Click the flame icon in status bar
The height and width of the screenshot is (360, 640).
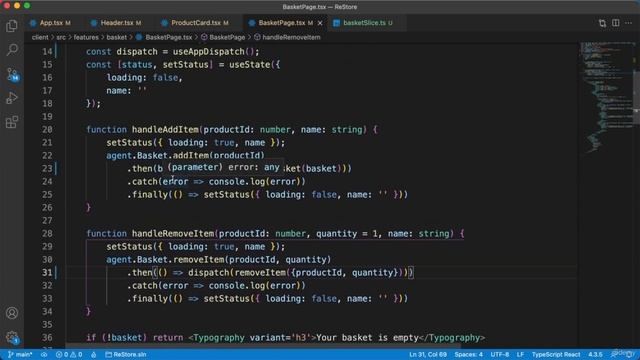click(x=93, y=354)
